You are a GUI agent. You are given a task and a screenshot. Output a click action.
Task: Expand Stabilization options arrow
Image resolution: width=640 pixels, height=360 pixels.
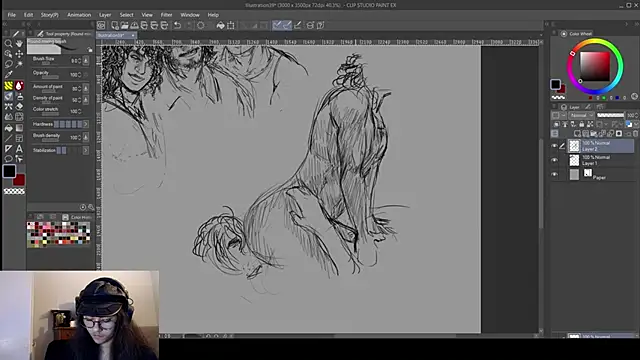(x=86, y=150)
